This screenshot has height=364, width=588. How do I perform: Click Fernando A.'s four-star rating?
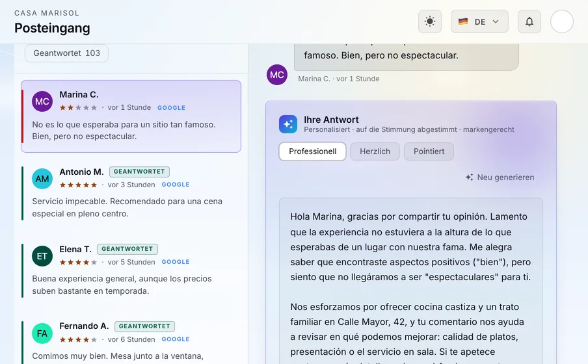coord(78,339)
